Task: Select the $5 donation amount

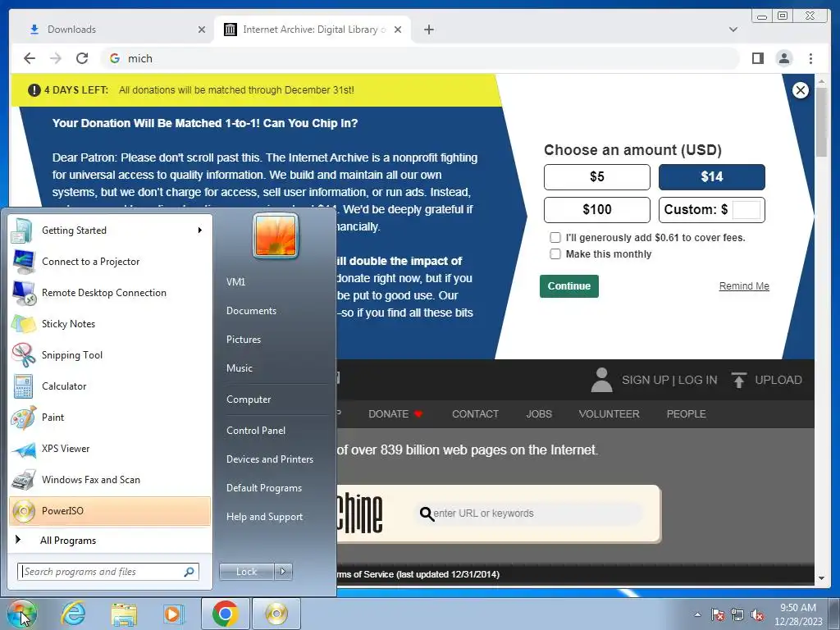Action: tap(597, 177)
